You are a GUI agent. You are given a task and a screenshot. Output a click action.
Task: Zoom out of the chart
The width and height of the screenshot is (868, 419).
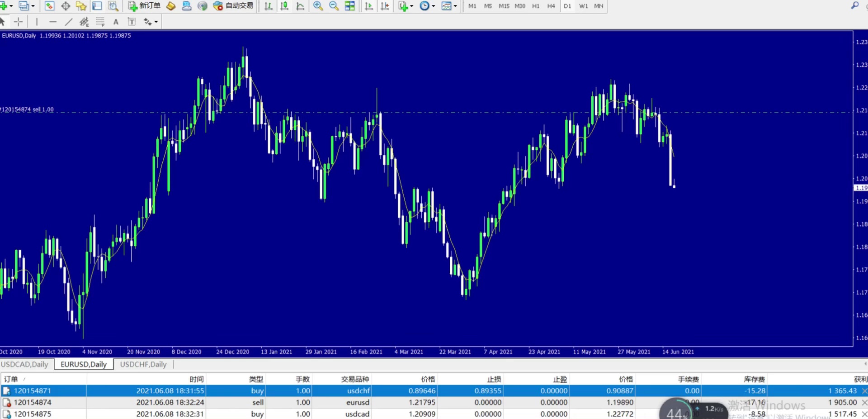pos(334,6)
